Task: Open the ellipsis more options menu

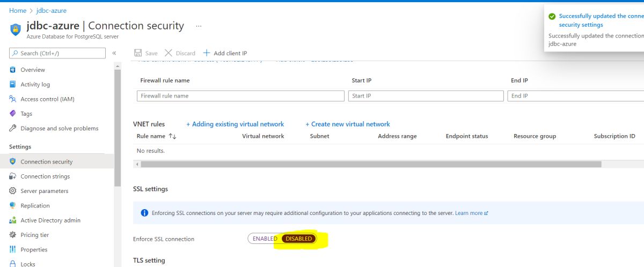Action: click(199, 26)
